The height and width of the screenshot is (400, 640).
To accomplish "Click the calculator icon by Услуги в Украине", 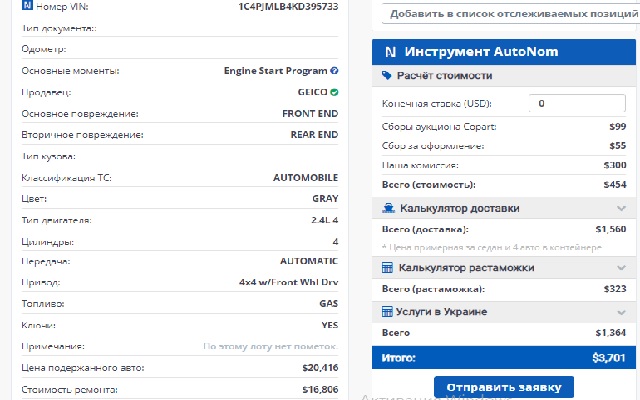I will coord(387,312).
